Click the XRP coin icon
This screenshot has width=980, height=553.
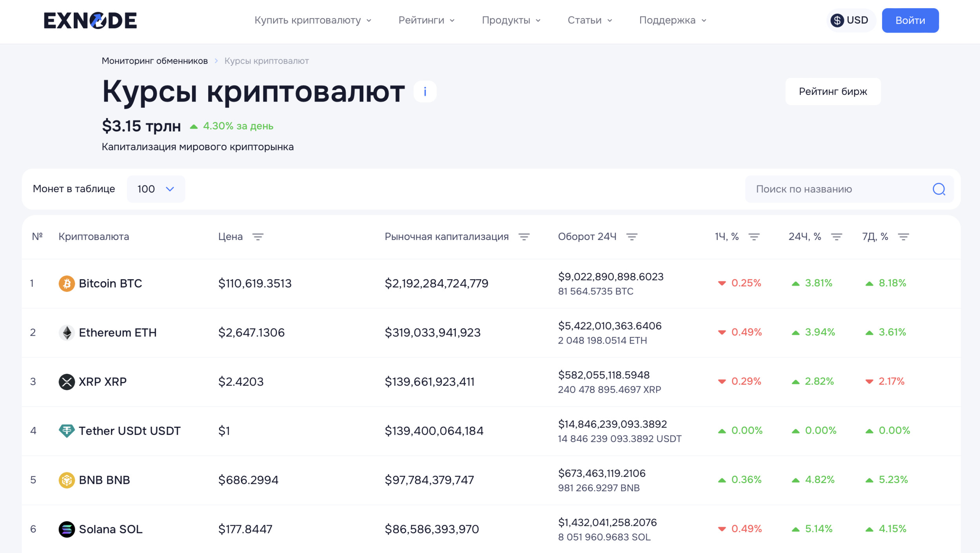[67, 382]
